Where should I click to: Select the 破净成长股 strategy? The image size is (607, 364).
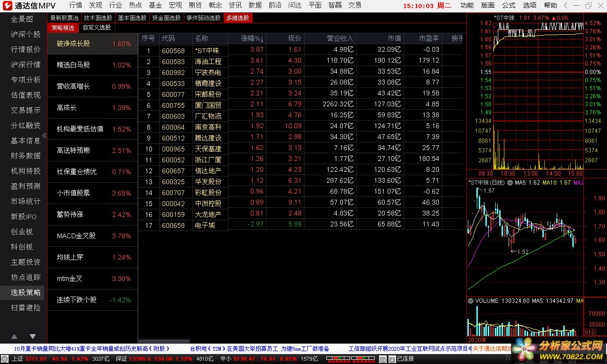(93, 44)
